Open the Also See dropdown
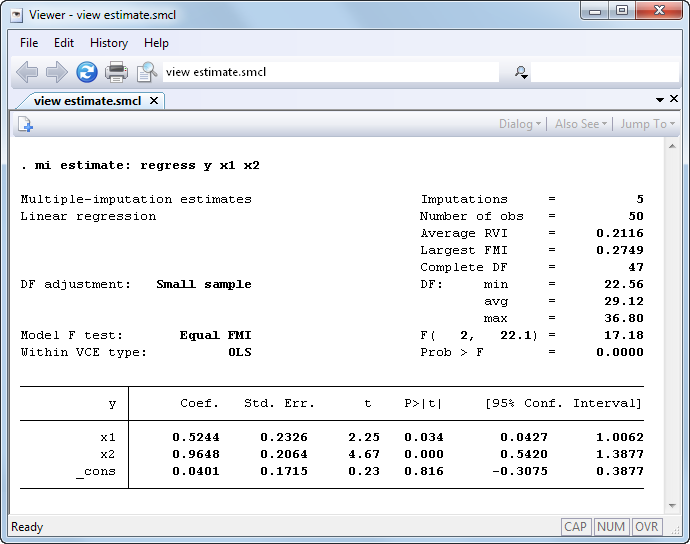The height and width of the screenshot is (544, 690). 581,124
